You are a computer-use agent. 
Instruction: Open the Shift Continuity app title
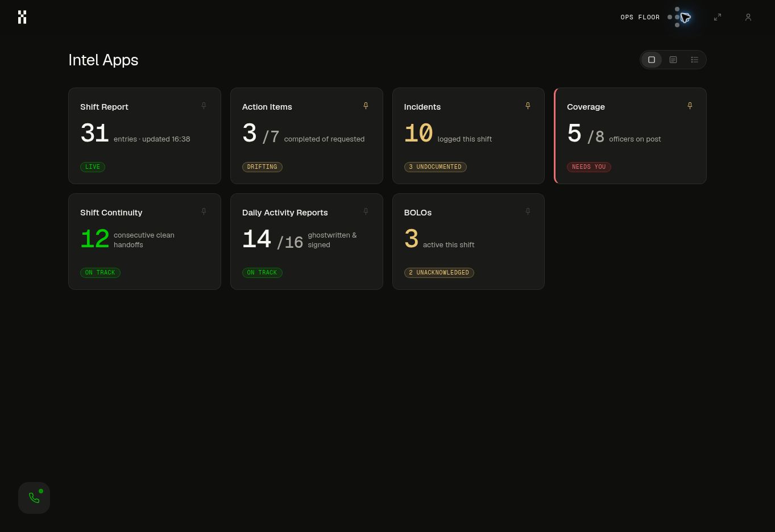[111, 213]
